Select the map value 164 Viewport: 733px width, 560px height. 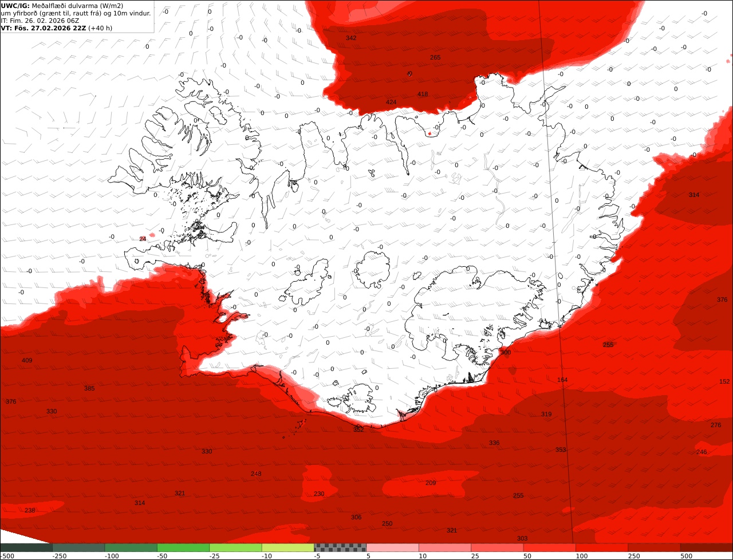(562, 380)
